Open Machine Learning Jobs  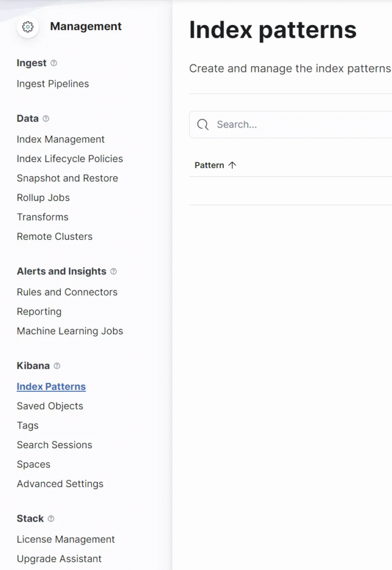click(x=70, y=331)
